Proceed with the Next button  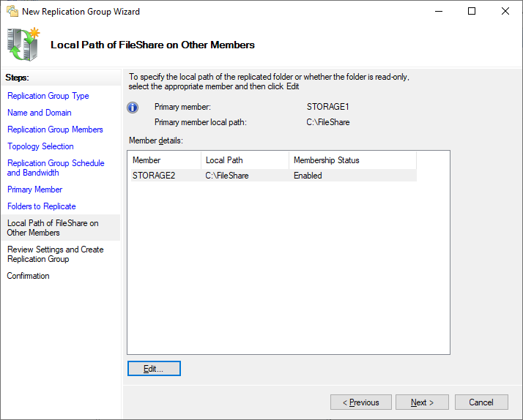coord(422,402)
